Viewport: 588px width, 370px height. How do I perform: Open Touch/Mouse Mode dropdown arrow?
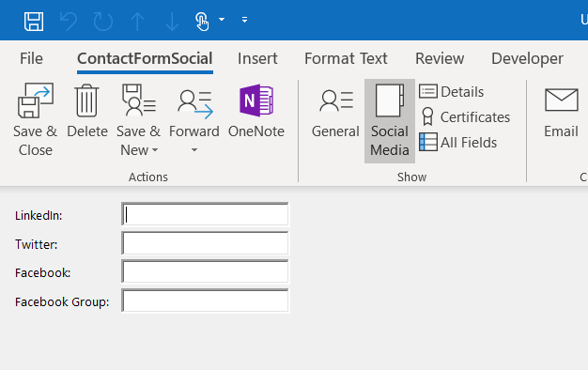pos(222,19)
